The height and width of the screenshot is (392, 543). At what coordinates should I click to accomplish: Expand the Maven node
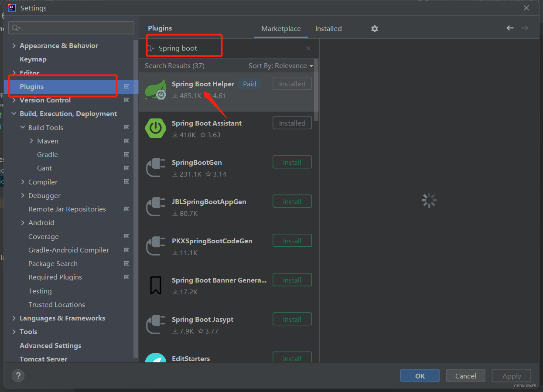tap(31, 141)
